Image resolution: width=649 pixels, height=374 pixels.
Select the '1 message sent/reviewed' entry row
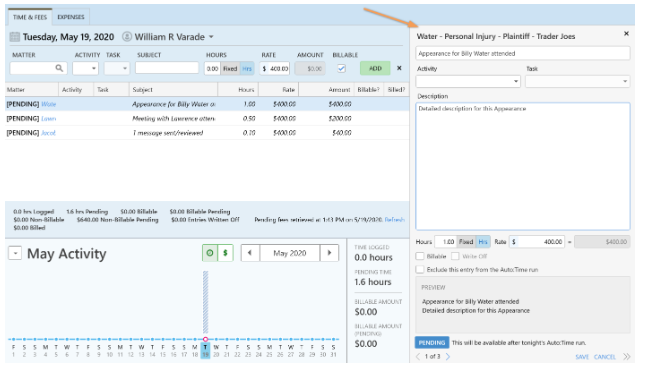pyautogui.click(x=207, y=133)
